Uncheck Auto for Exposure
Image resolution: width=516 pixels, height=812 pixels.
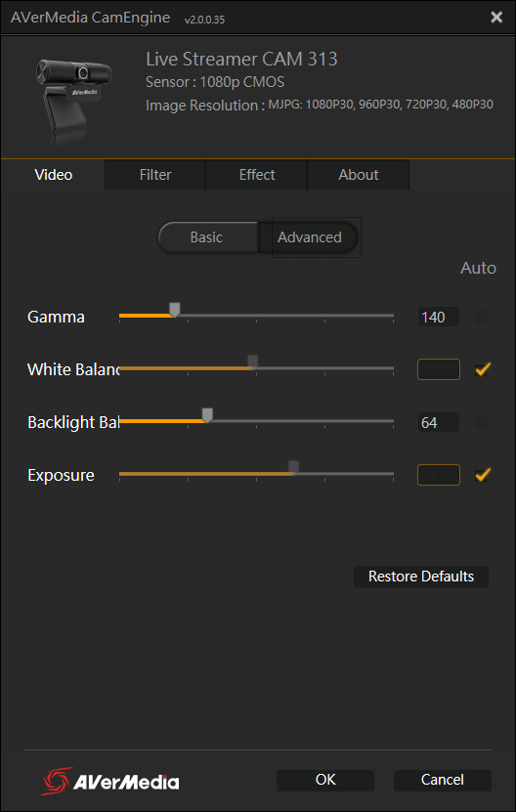483,475
